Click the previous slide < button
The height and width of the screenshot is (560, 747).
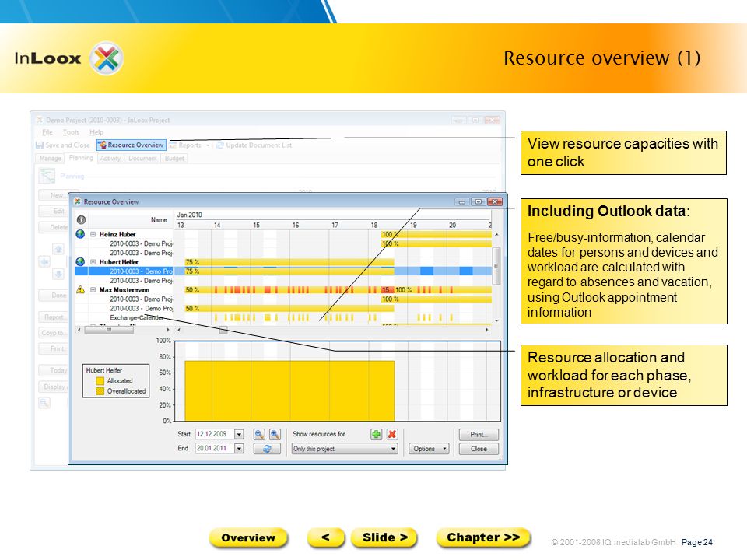point(325,538)
